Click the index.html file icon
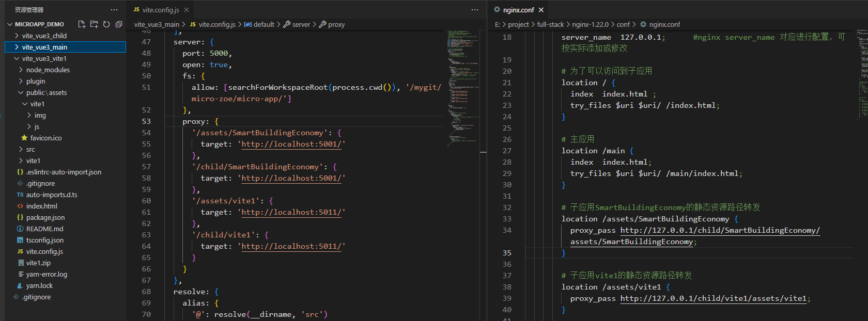 pyautogui.click(x=20, y=206)
